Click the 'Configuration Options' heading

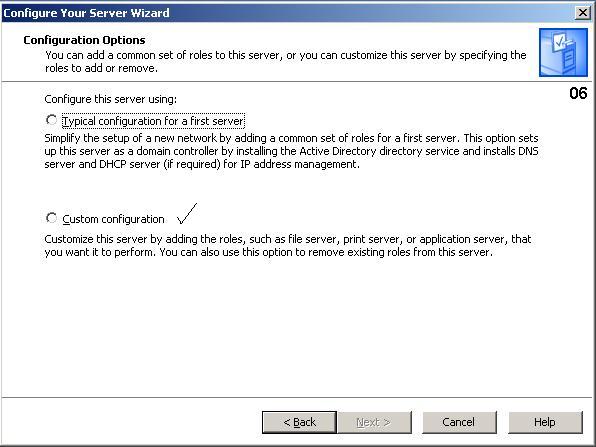click(x=84, y=40)
